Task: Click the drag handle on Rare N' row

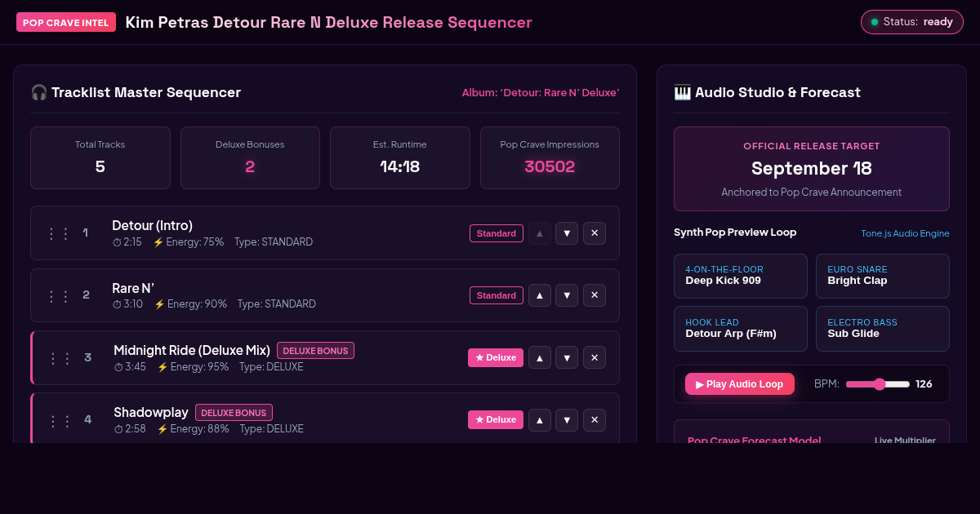Action: [58, 295]
